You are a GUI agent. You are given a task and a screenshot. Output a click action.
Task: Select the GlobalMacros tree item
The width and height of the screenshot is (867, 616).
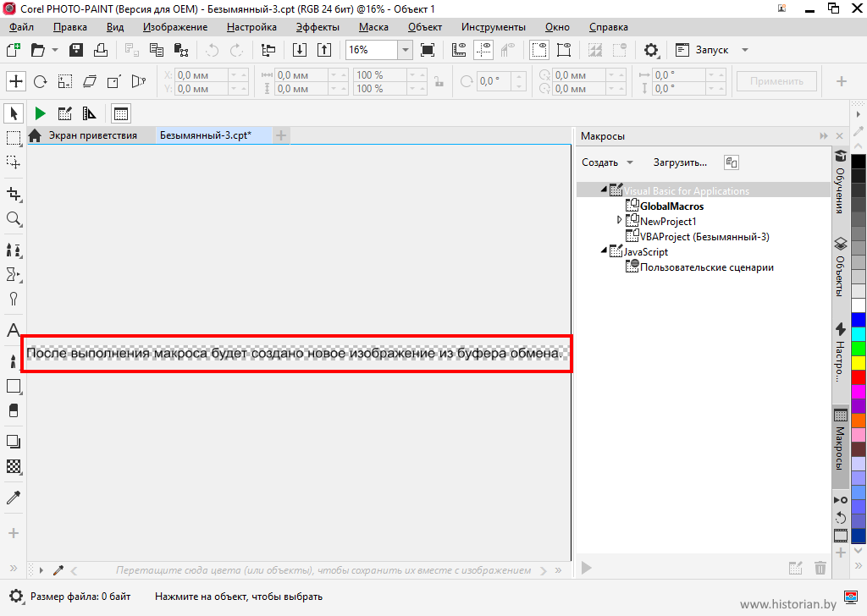(x=671, y=206)
